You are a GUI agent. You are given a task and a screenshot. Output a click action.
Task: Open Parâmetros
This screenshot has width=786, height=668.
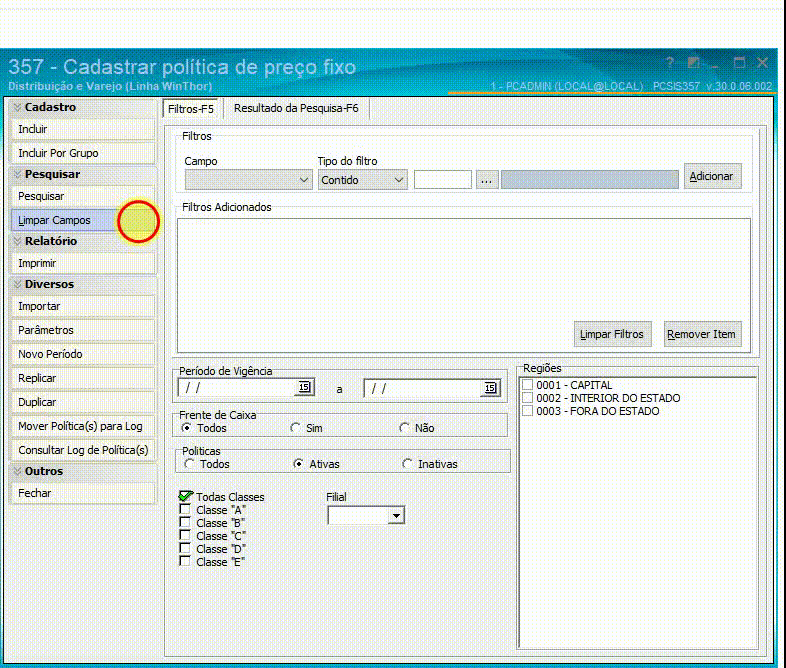click(x=83, y=330)
